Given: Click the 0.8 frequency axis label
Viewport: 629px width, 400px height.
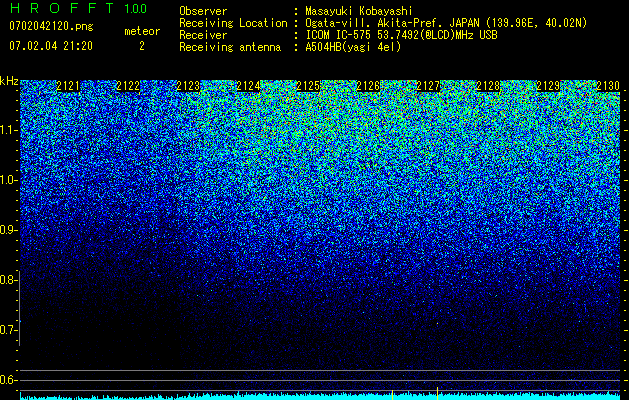Looking at the screenshot, I should pyautogui.click(x=8, y=280).
